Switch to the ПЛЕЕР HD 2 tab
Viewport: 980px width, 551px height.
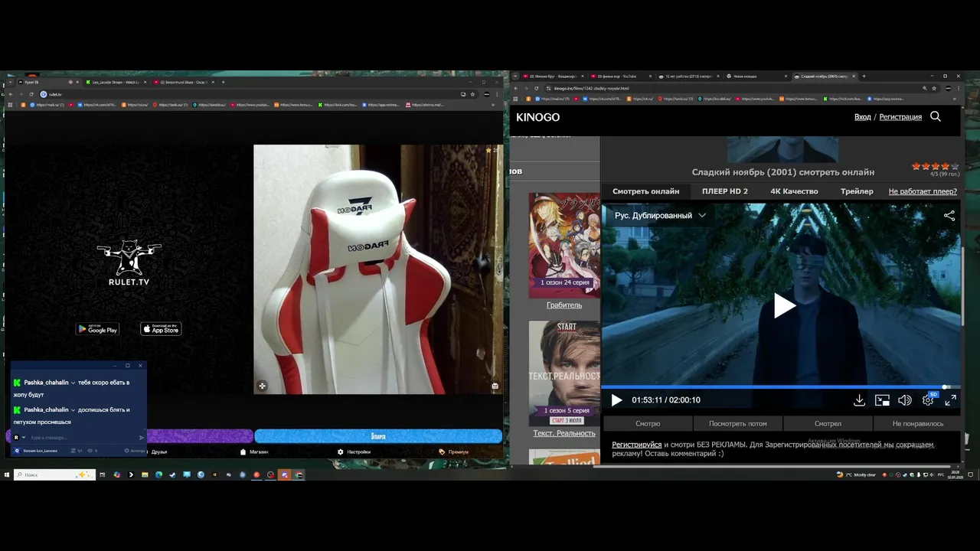(725, 191)
